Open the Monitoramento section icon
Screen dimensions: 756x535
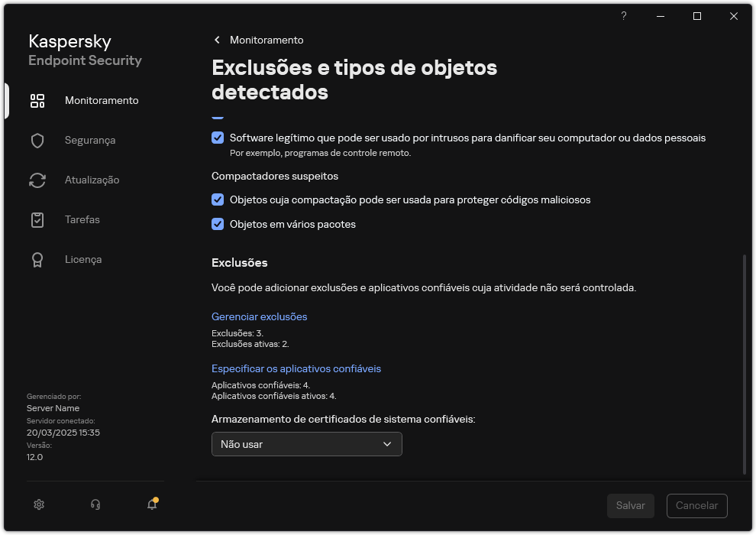point(37,100)
